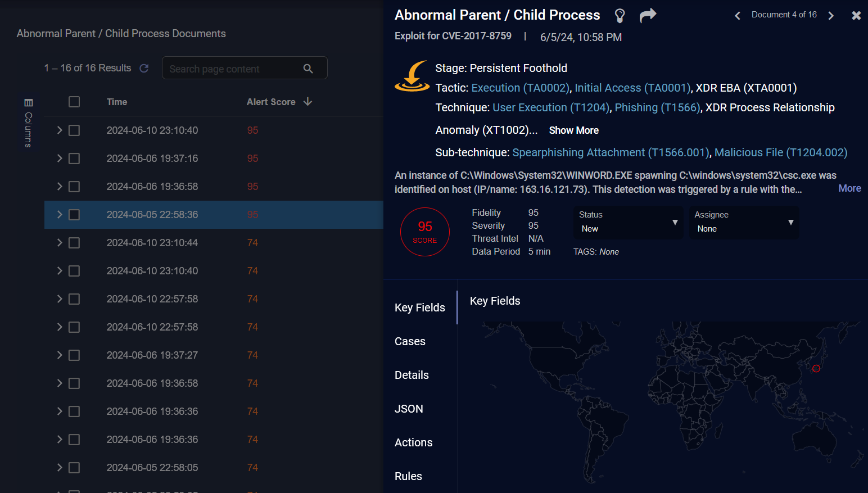Refresh the results list
The height and width of the screenshot is (493, 868).
pos(144,68)
